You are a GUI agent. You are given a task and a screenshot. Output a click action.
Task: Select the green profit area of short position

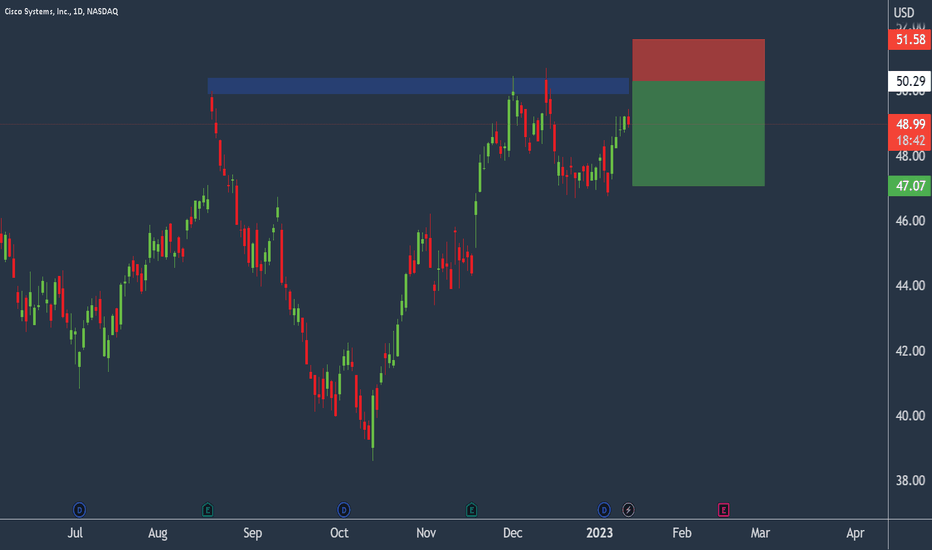tap(698, 134)
